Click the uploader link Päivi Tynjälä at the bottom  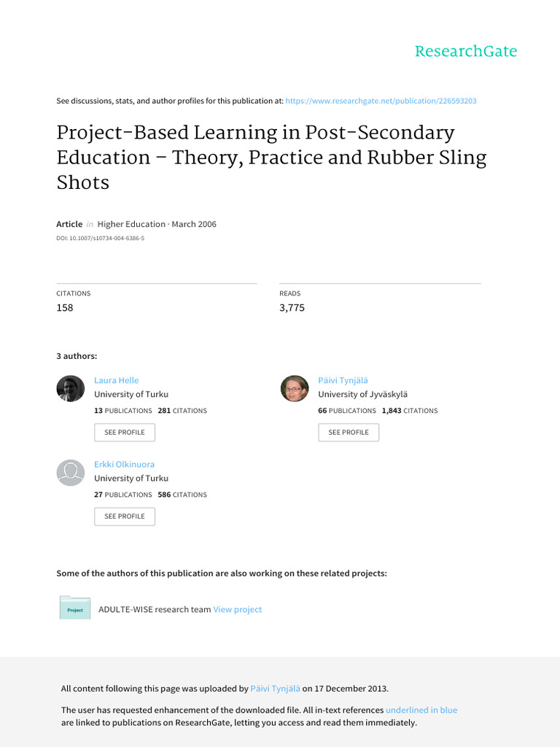click(x=275, y=689)
